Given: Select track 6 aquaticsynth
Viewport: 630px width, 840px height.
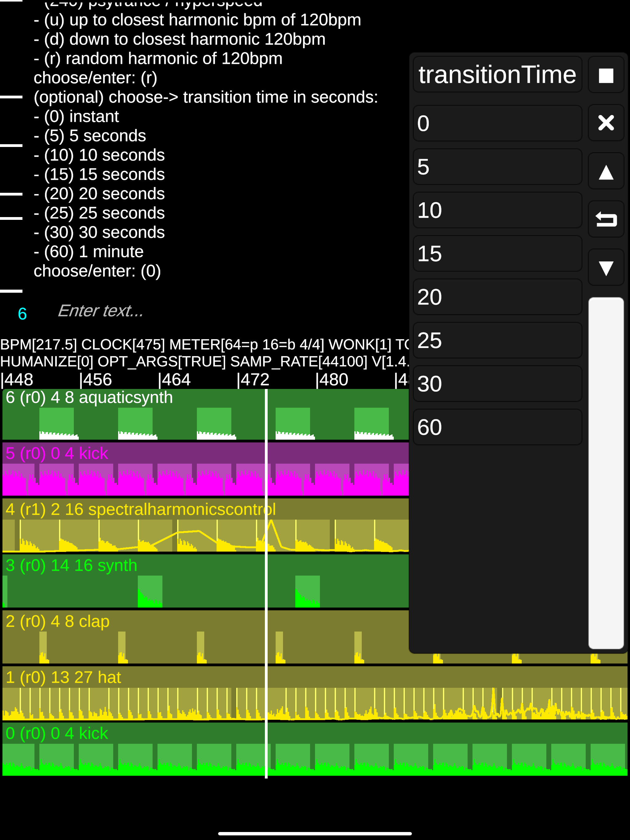Looking at the screenshot, I should pyautogui.click(x=205, y=414).
